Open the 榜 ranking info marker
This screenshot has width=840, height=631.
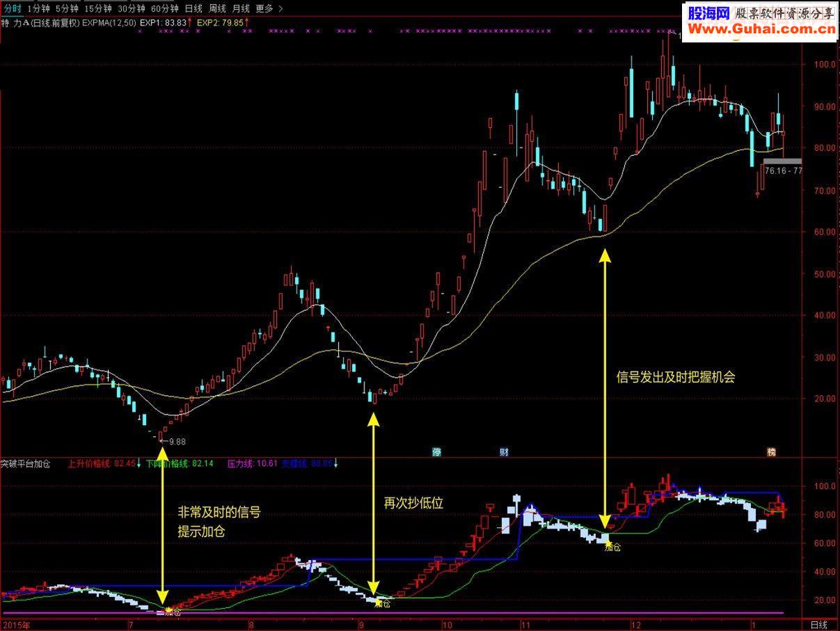770,452
